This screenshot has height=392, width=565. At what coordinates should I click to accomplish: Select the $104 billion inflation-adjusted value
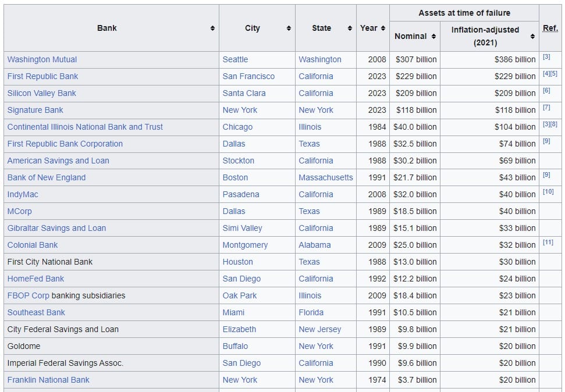516,127
